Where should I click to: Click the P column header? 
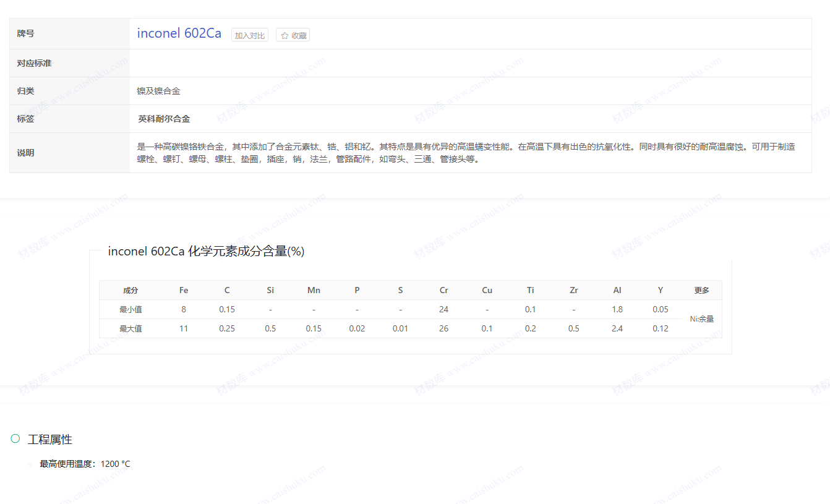point(357,290)
